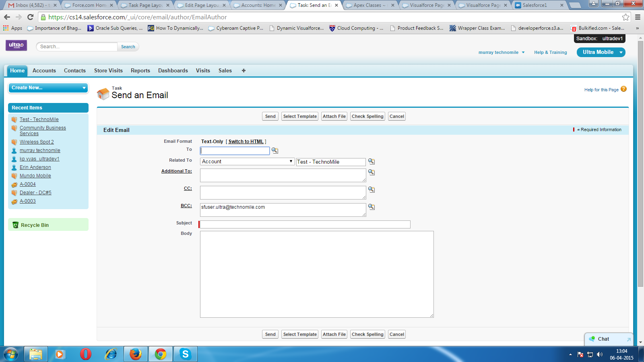
Task: Open the Ultra Mobile app menu
Action: click(601, 52)
